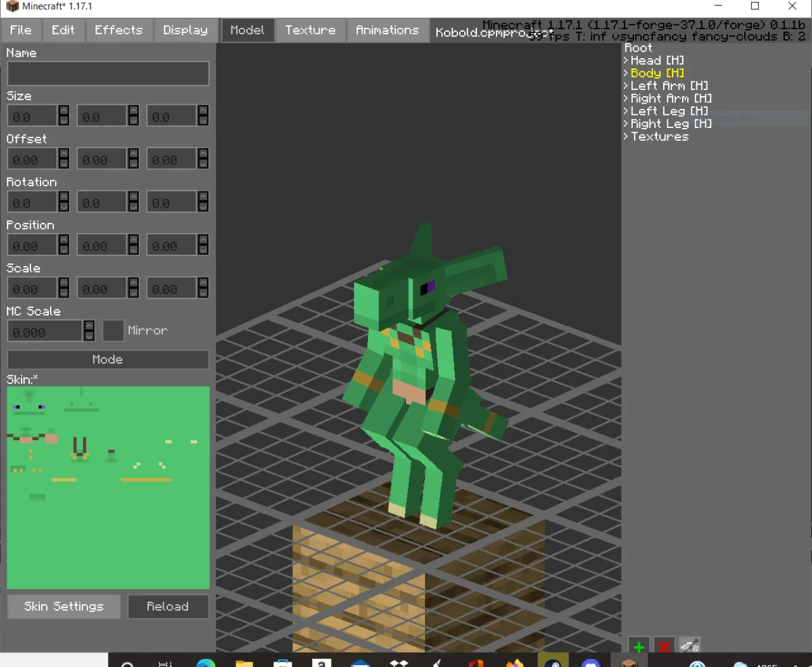
Task: Open the Effects menu
Action: (x=119, y=30)
